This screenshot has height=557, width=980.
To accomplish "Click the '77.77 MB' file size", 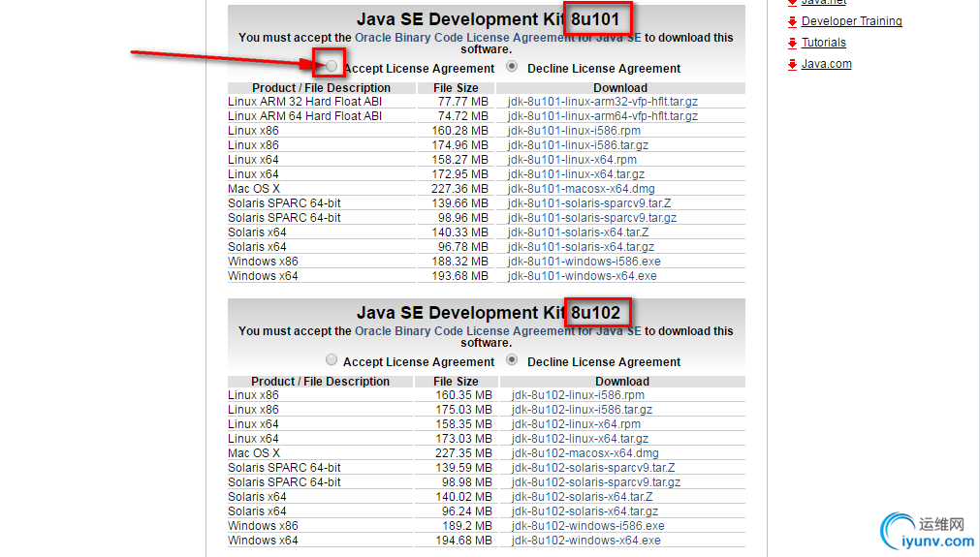I will 462,101.
